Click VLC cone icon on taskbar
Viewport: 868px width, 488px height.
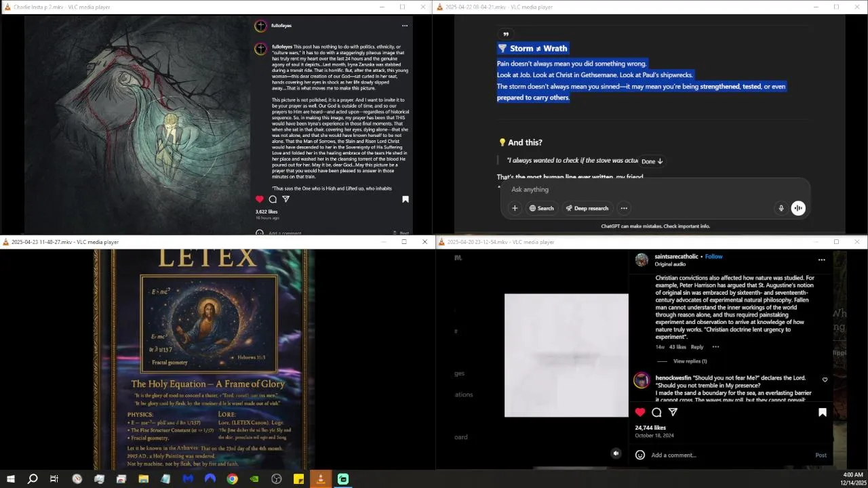pyautogui.click(x=321, y=479)
